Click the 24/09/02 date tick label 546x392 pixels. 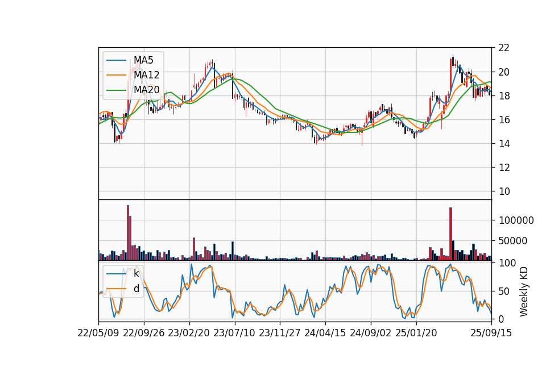point(370,333)
